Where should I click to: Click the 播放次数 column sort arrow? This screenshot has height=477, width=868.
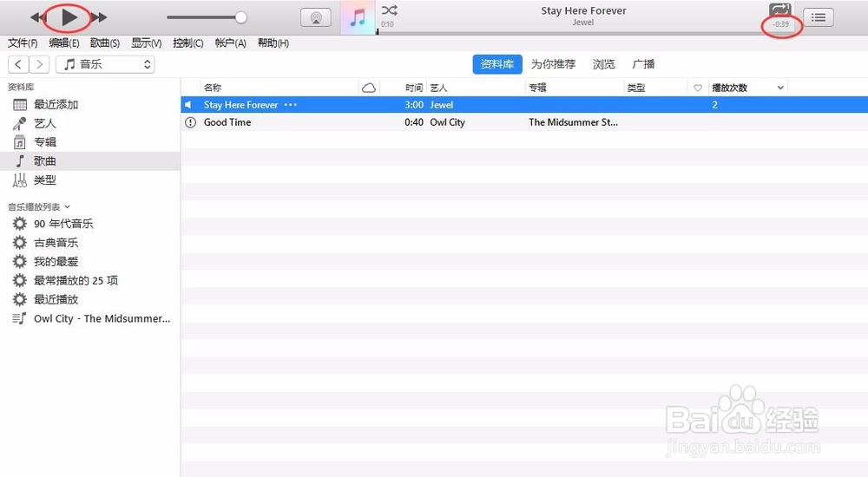[780, 88]
